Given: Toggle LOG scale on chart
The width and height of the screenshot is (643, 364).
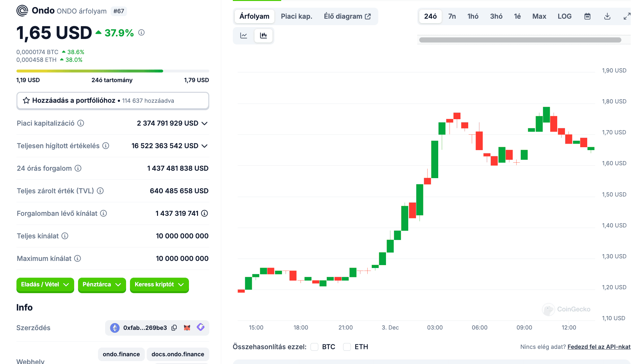Looking at the screenshot, I should 565,16.
